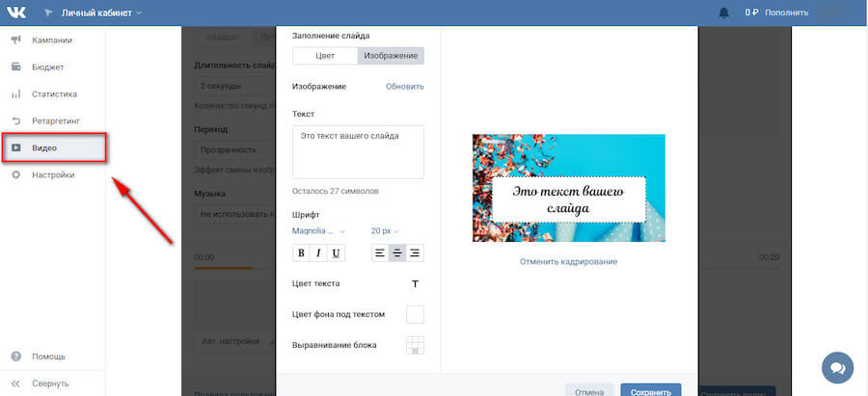Click the Бюджет wallet icon
This screenshot has width=868, height=396.
16,66
